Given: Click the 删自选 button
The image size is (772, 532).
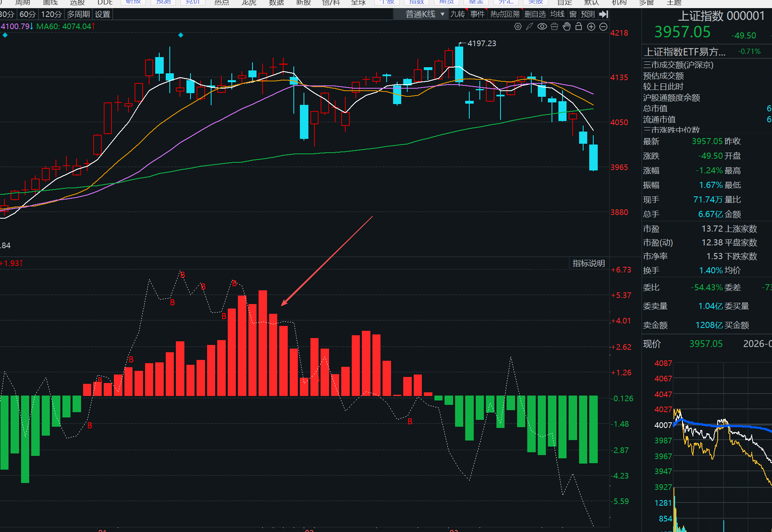Looking at the screenshot, I should tap(535, 14).
